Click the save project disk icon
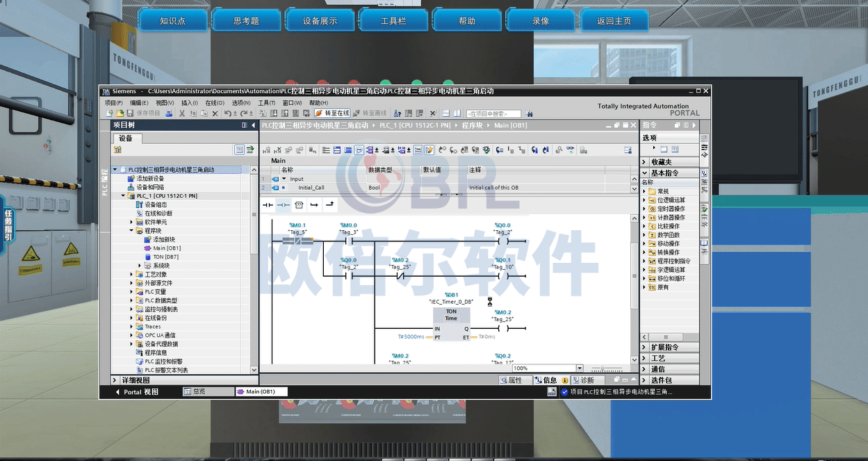The height and width of the screenshot is (461, 868). tap(131, 113)
